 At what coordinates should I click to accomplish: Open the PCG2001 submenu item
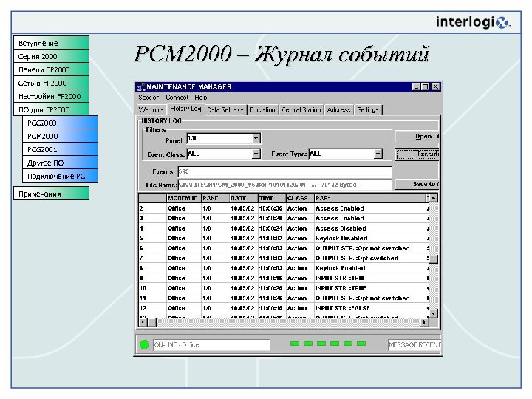click(x=60, y=149)
